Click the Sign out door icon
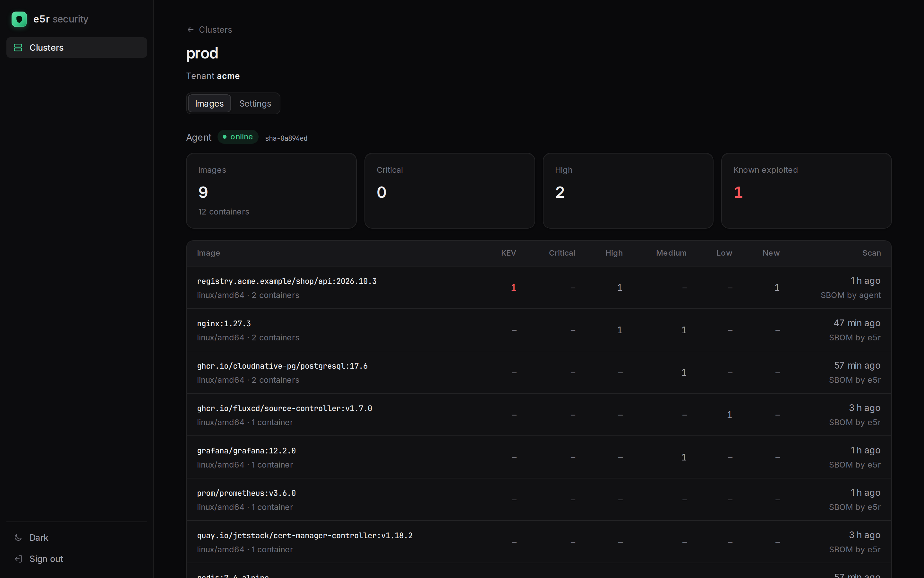This screenshot has height=578, width=924. click(x=18, y=559)
